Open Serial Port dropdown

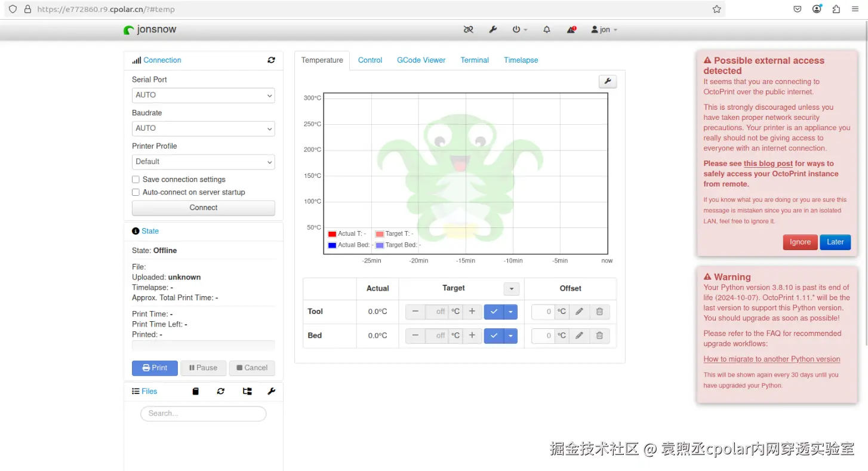tap(204, 96)
